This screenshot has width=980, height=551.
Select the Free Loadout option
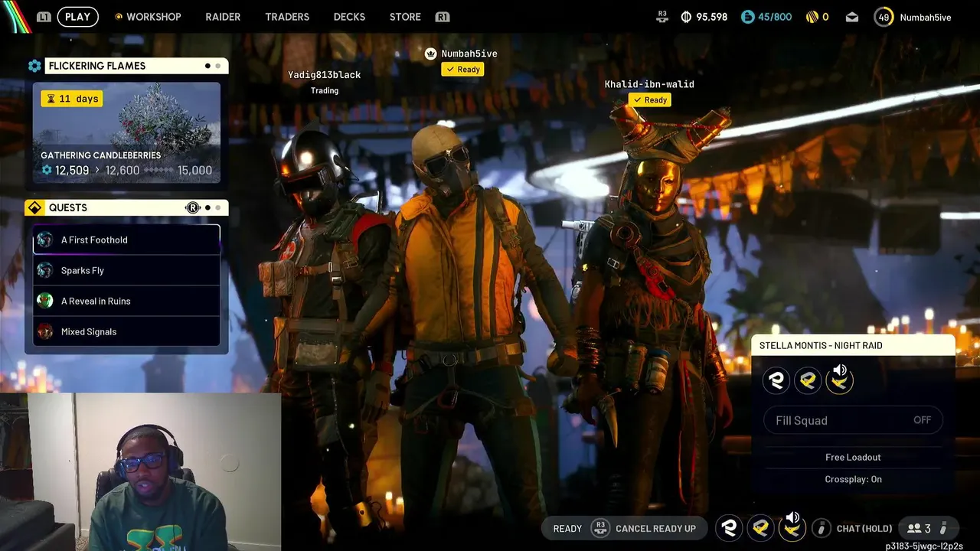pos(853,457)
